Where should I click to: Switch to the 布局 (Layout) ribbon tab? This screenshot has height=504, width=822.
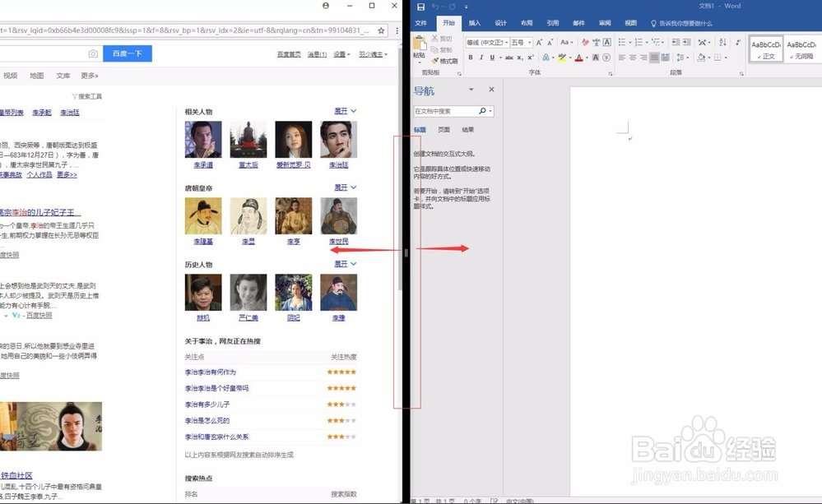(527, 23)
